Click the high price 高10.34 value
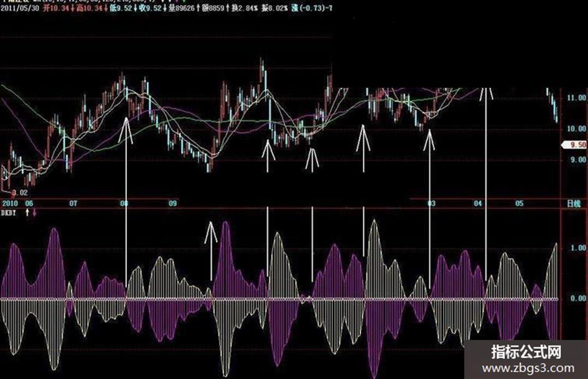 (89, 8)
